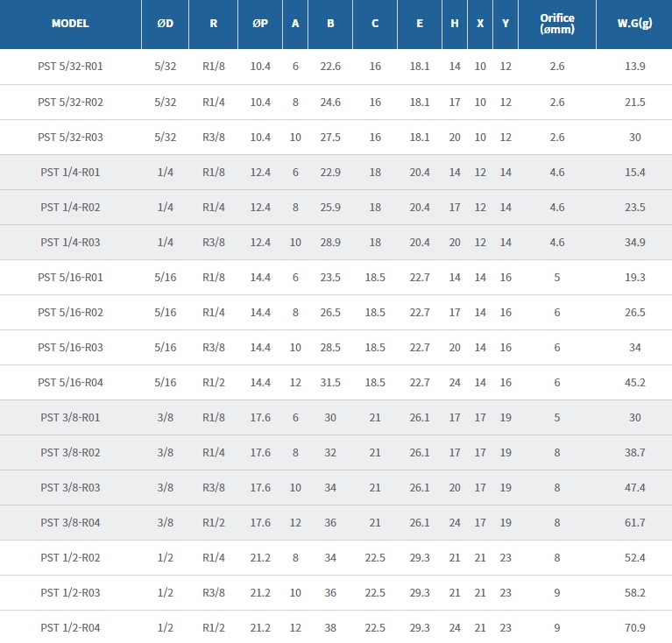Select the Orifice (ømm) column header
This screenshot has height=643, width=672.
(557, 24)
